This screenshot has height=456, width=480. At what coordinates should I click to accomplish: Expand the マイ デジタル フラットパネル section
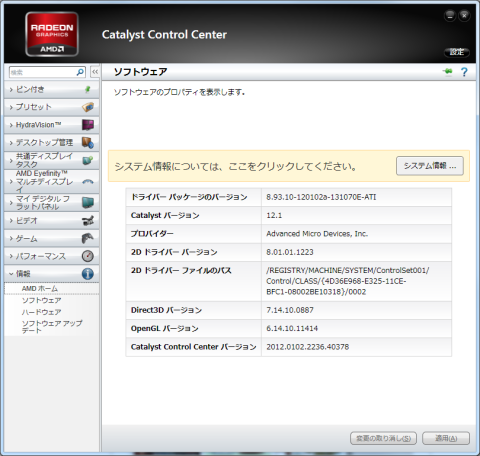[x=52, y=202]
